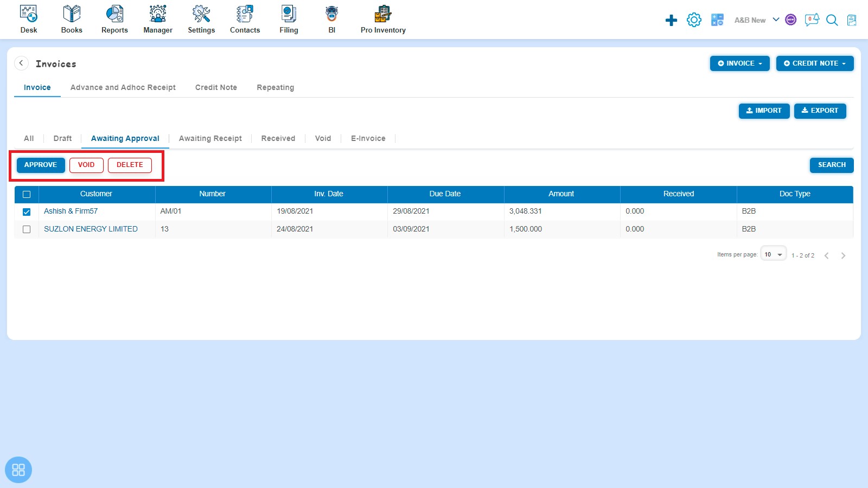Switch to the Repeating tab
This screenshot has width=868, height=488.
tap(276, 87)
